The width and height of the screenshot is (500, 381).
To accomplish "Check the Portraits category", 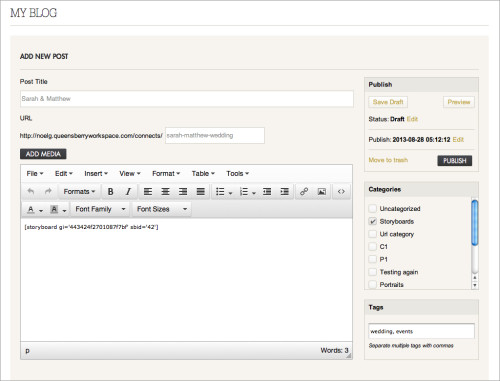I will click(372, 284).
